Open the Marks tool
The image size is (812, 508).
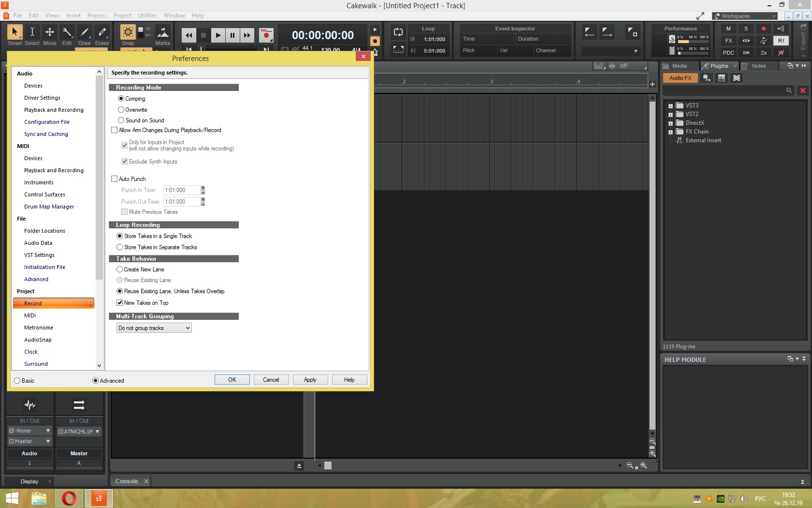(163, 35)
